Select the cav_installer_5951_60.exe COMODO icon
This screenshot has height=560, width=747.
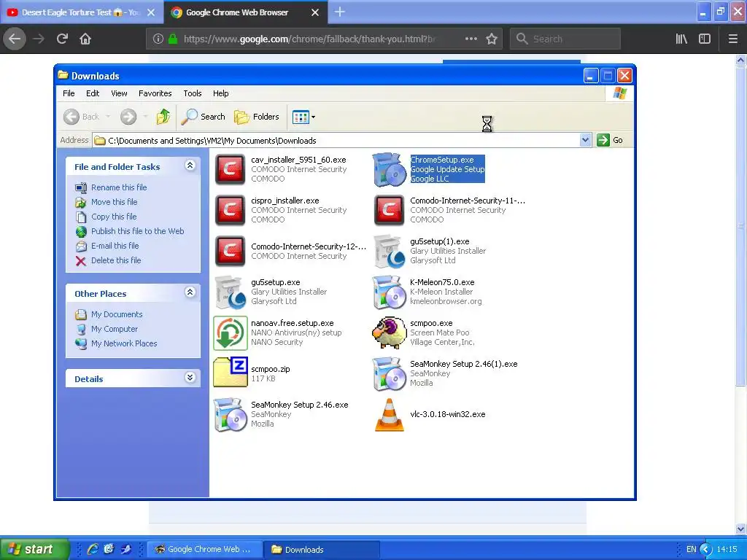click(x=230, y=169)
